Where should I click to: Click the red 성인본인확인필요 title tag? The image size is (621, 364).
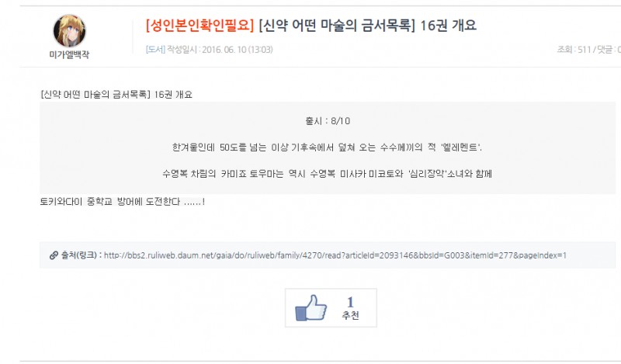199,25
